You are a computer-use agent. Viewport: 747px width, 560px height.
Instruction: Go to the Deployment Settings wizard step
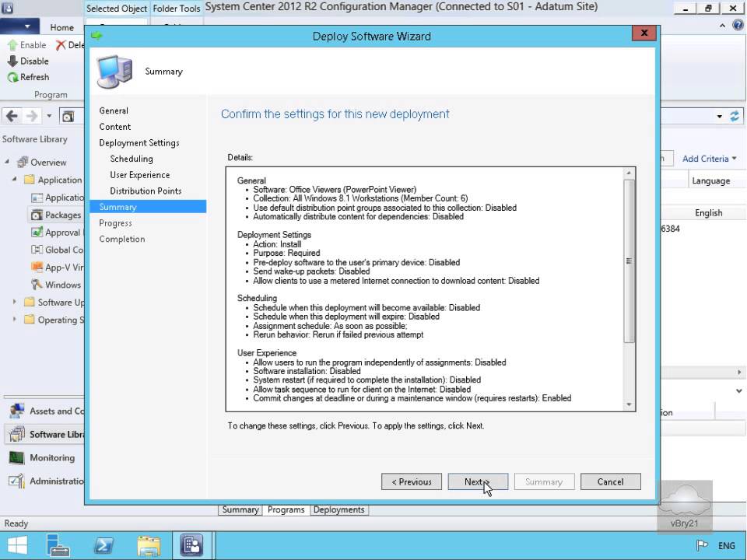(139, 143)
